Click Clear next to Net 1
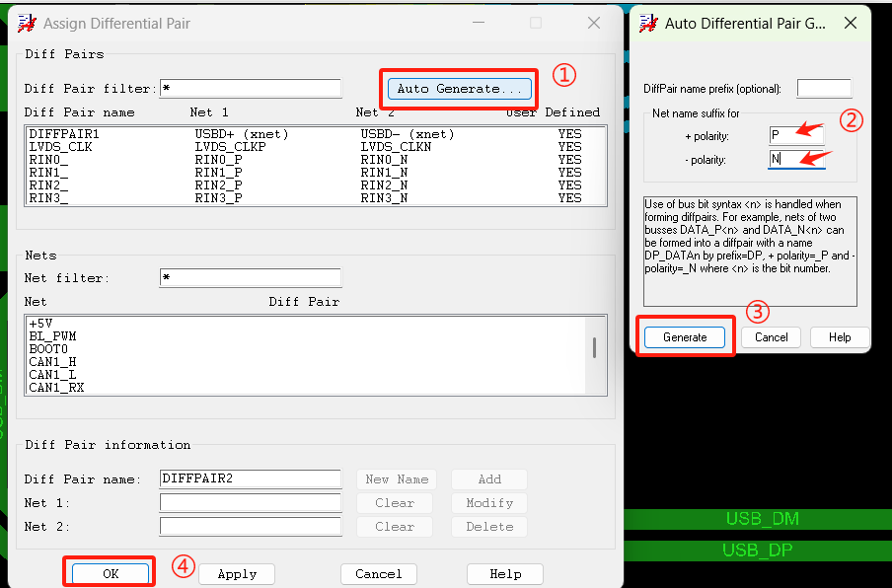 point(395,503)
